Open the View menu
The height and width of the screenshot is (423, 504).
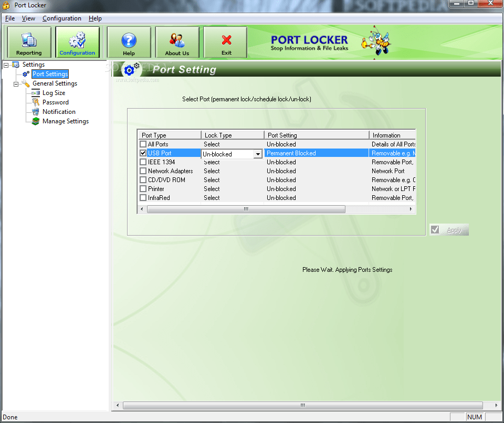click(28, 18)
